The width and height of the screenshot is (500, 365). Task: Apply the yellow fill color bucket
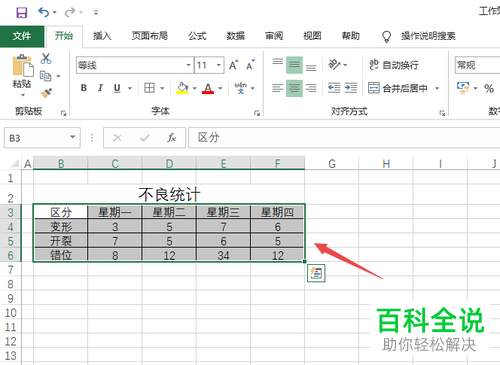[182, 88]
